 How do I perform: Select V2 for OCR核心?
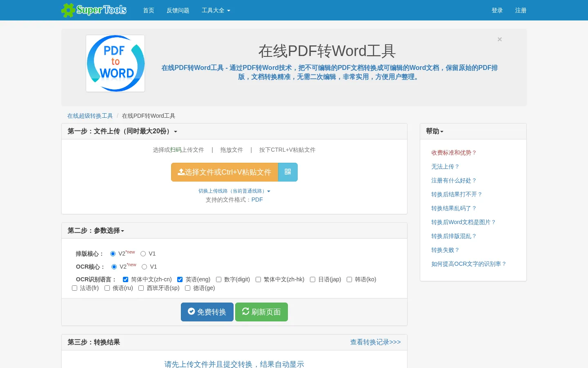coord(114,267)
